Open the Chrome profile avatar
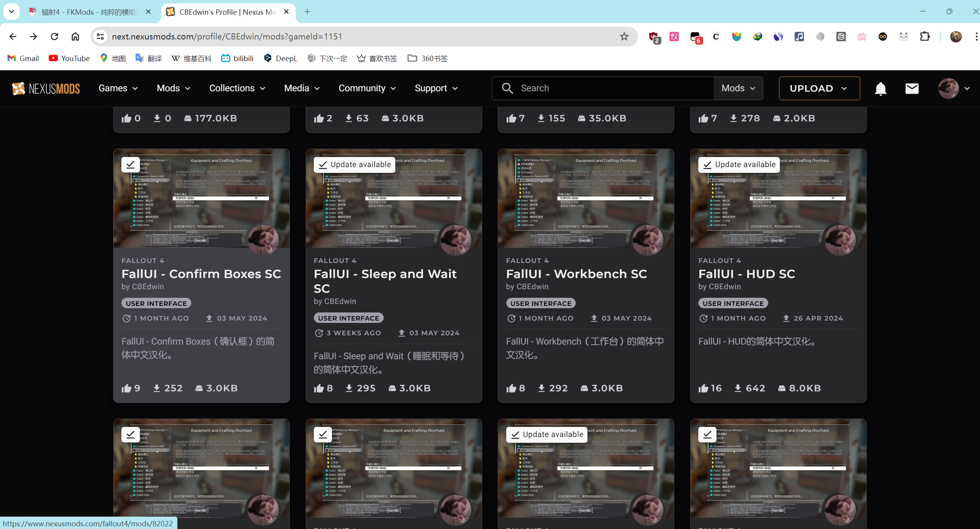980x529 pixels. [x=956, y=36]
